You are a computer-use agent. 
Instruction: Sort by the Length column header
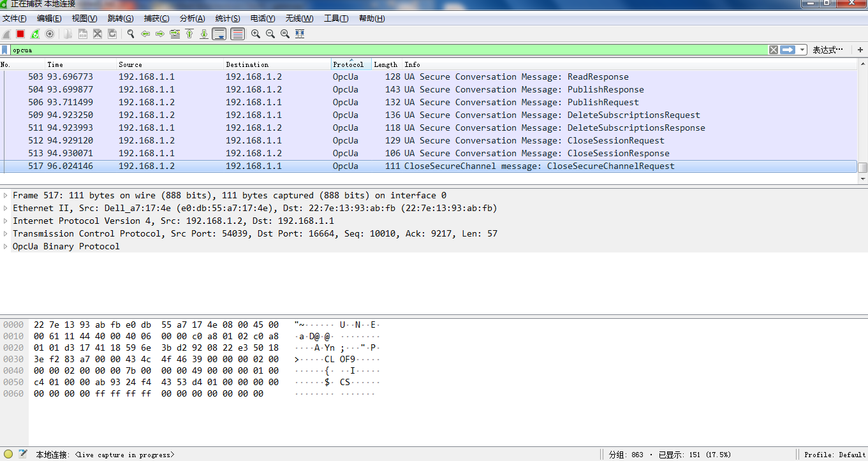click(387, 64)
